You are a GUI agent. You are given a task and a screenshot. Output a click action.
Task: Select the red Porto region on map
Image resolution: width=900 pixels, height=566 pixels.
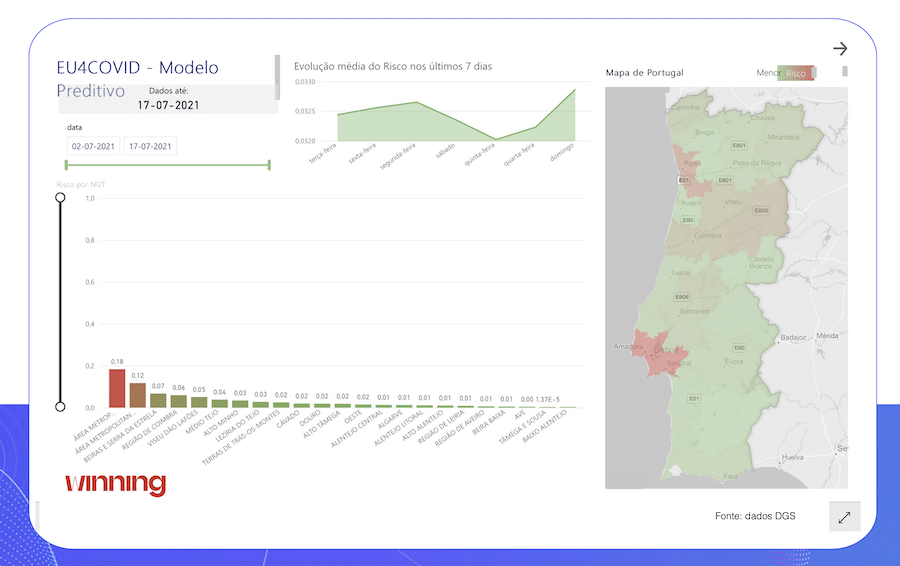click(x=688, y=167)
